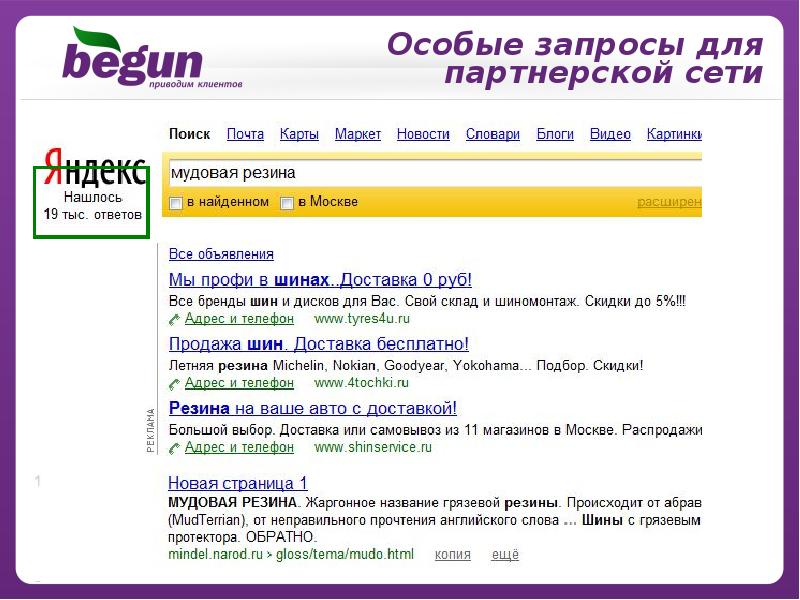Open ad "Мы профи в шинах"
Screen dimensions: 800x600
(320, 280)
